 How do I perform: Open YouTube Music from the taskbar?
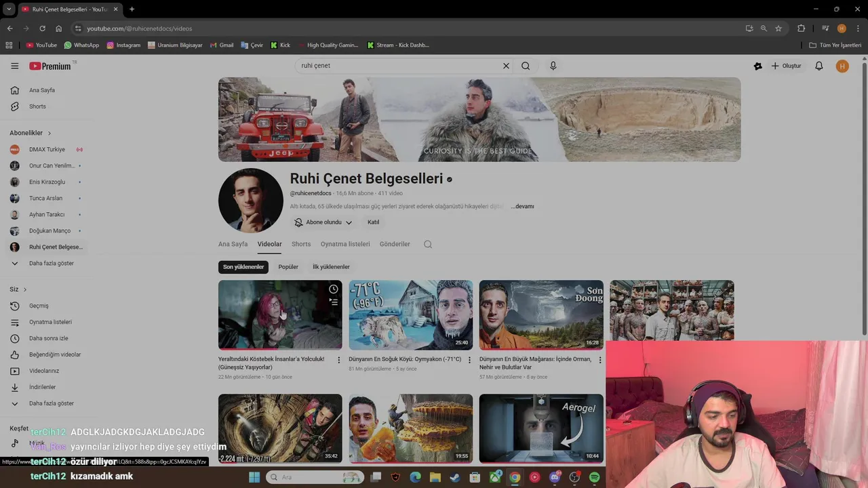[535, 477]
